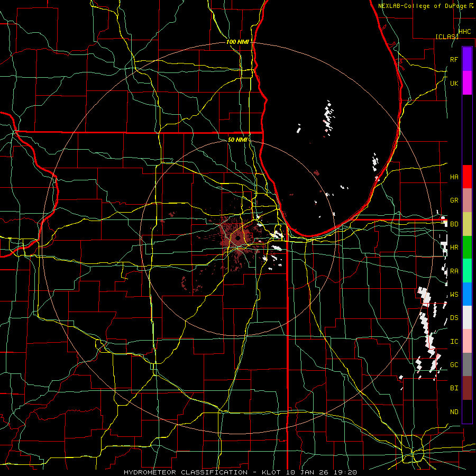Click the HA legend label
The image size is (476, 476).
pos(454,177)
